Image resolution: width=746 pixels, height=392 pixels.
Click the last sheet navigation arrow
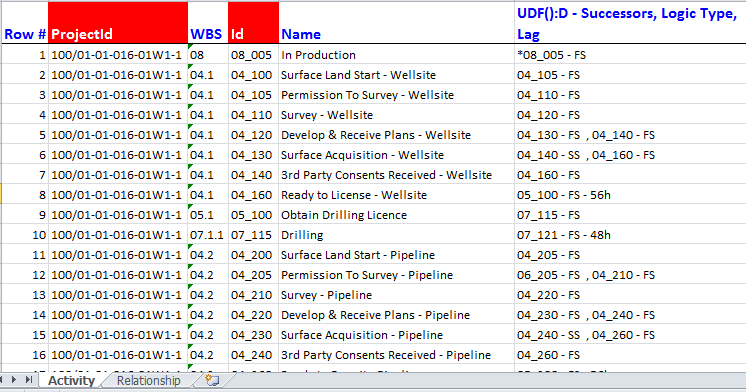click(x=29, y=380)
